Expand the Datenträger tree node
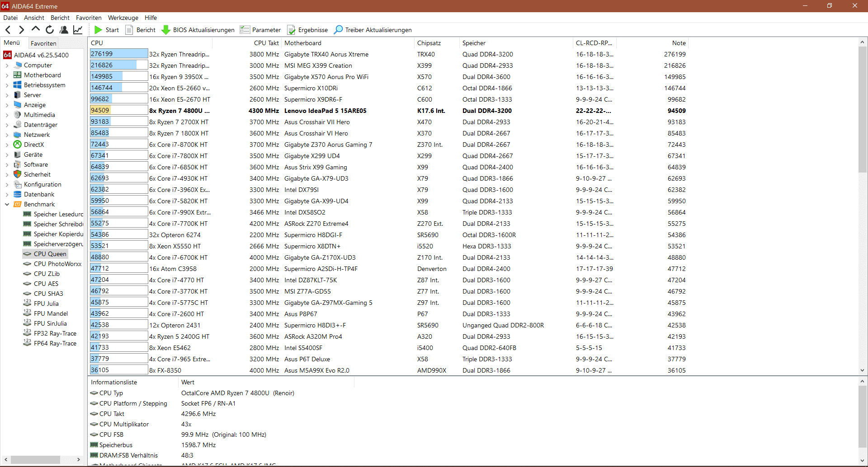Screen dimensions: 868x467 [7, 125]
